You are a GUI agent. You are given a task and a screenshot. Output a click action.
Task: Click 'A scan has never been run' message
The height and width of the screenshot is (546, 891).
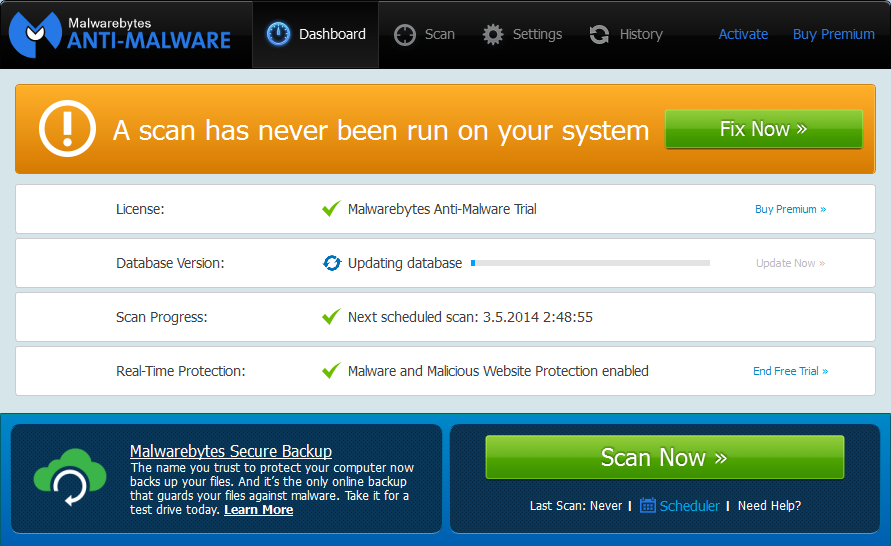tap(381, 131)
